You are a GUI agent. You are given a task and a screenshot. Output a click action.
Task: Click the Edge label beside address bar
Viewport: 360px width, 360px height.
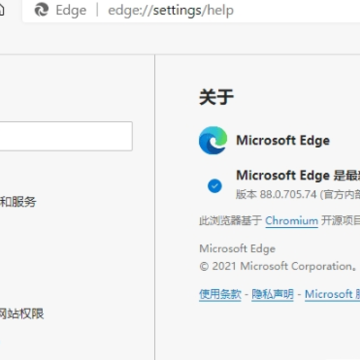71,10
